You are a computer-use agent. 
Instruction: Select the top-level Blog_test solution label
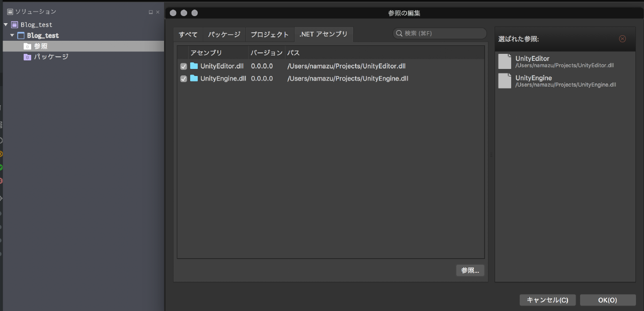pos(36,25)
